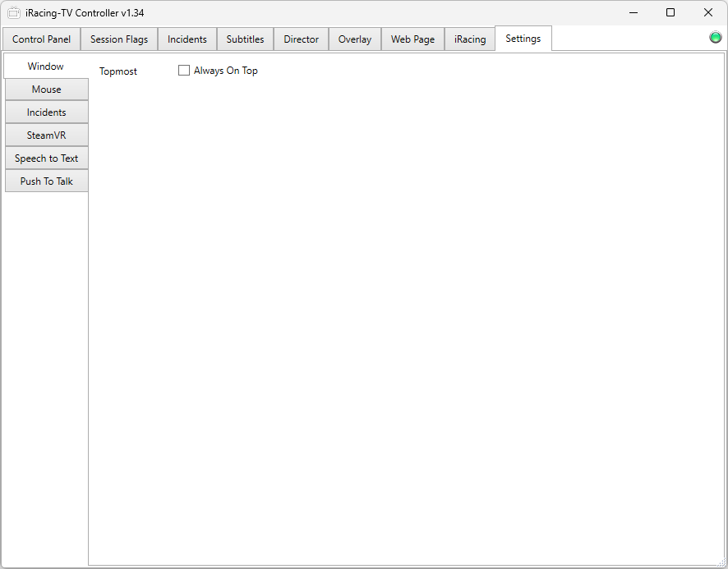Open the Overlay tab
Viewport: 728px width, 569px height.
click(355, 39)
